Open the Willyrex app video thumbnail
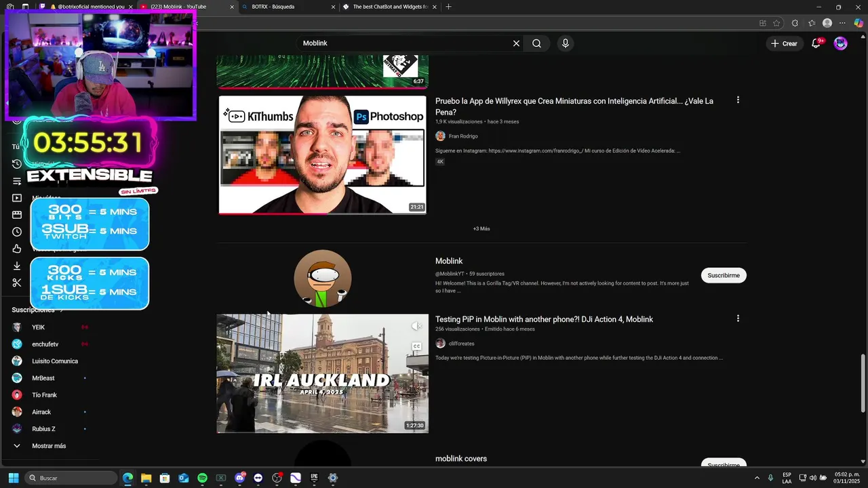This screenshot has width=868, height=488. [x=322, y=155]
